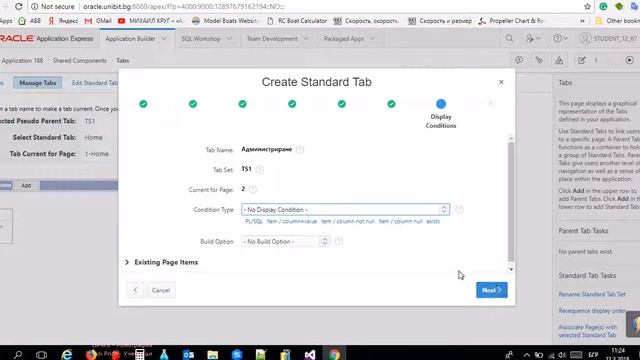Select the Edit Standard Tabs tab
Image resolution: width=640 pixels, height=360 pixels.
(x=95, y=83)
